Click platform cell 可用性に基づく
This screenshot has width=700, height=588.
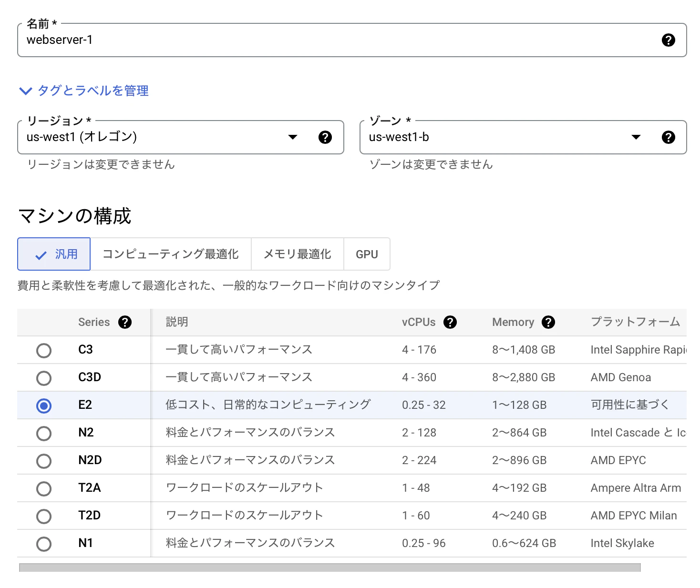click(x=630, y=405)
